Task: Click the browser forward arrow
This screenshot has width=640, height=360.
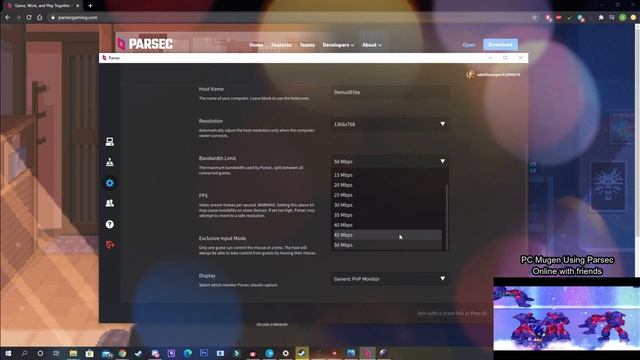Action: (x=18, y=18)
